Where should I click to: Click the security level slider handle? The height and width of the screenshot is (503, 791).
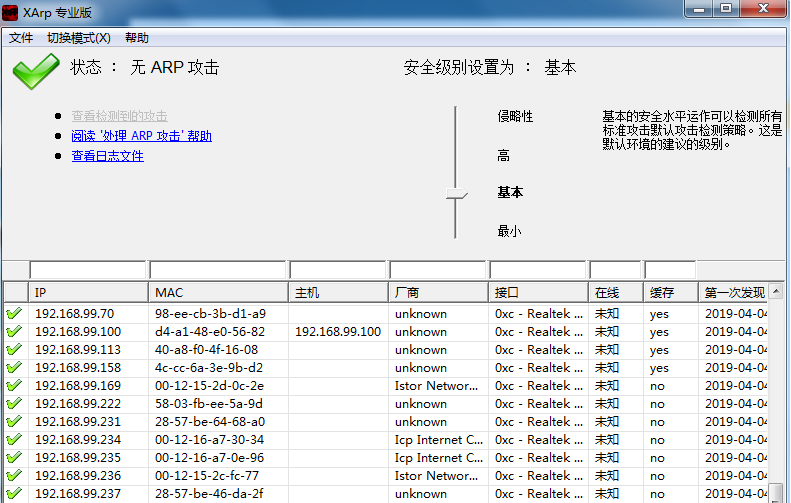click(457, 193)
